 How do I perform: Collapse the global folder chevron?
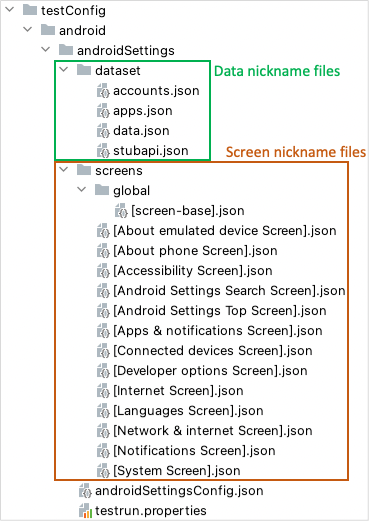point(82,190)
